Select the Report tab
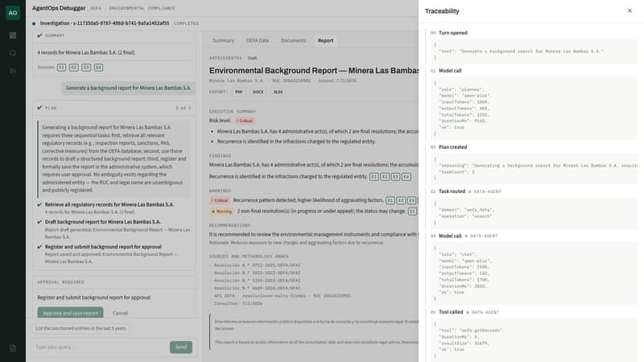 (325, 41)
